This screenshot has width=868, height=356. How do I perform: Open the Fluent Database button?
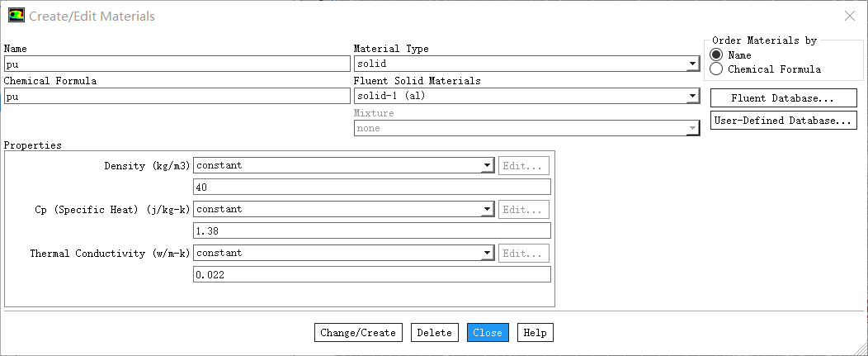coord(783,98)
